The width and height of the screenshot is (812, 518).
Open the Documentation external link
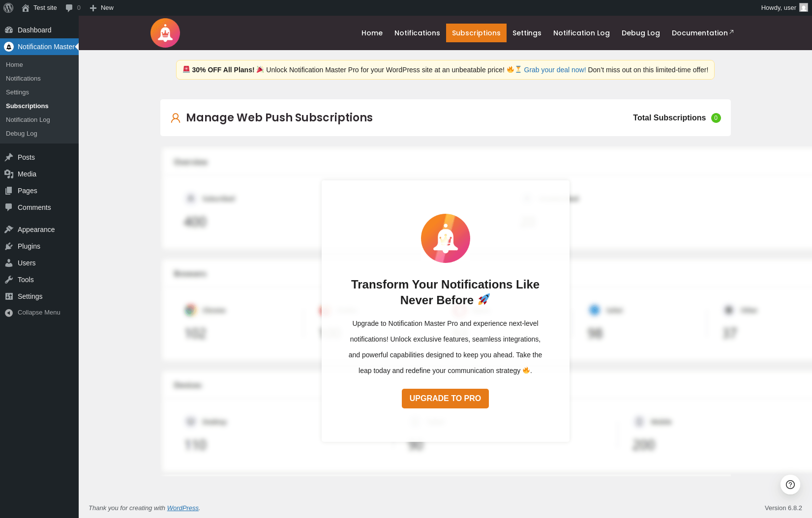click(702, 33)
